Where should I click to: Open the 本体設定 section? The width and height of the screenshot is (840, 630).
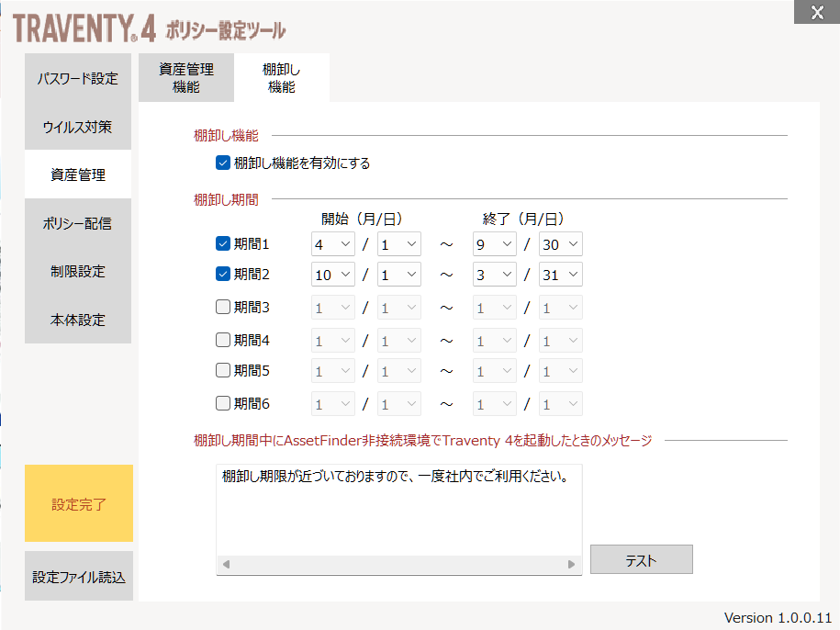[x=78, y=320]
